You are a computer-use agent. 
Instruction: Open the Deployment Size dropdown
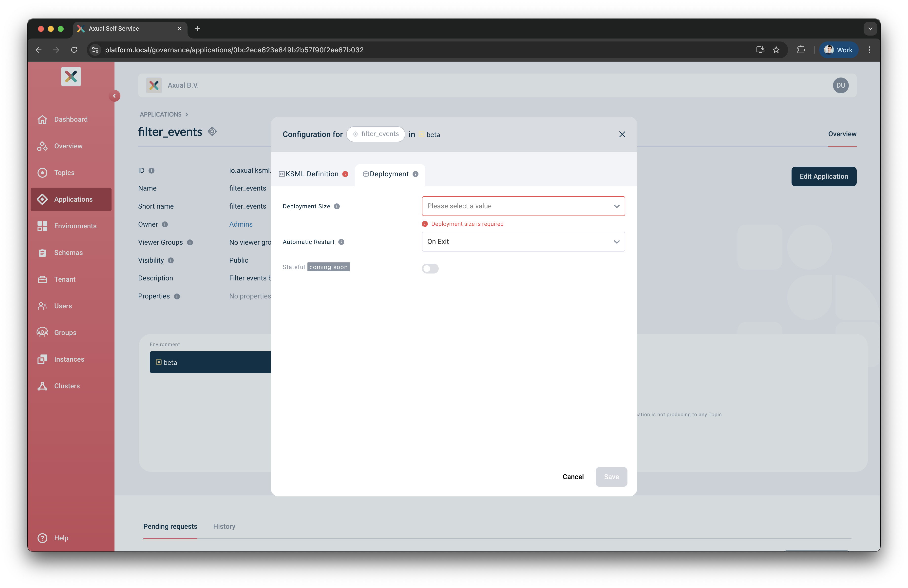pos(523,206)
